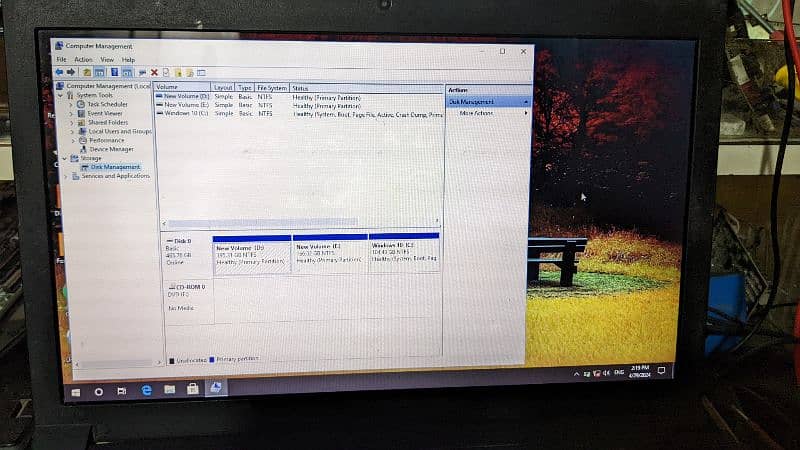Click the blue Help icon in the toolbar
Image resolution: width=800 pixels, height=450 pixels.
pyautogui.click(x=114, y=72)
